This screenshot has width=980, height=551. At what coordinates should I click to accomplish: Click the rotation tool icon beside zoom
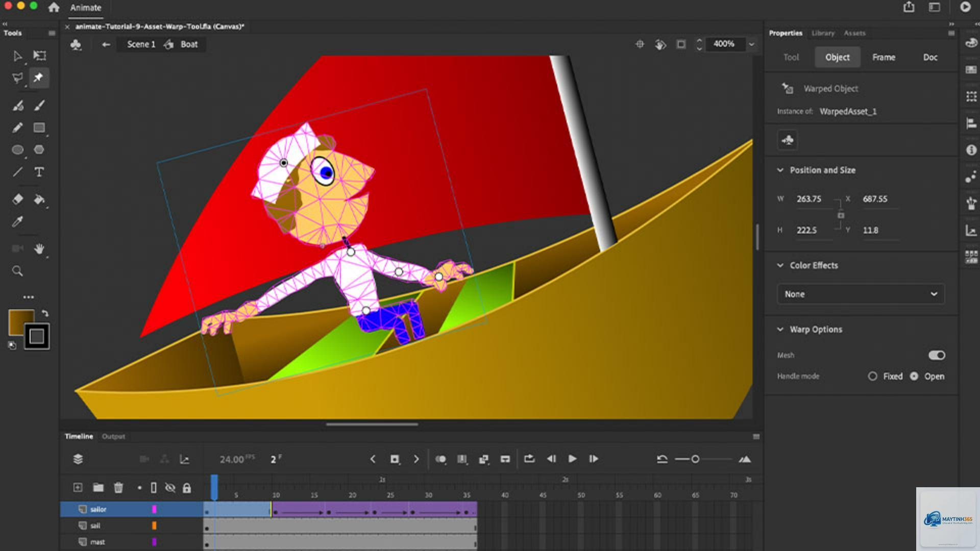[660, 44]
